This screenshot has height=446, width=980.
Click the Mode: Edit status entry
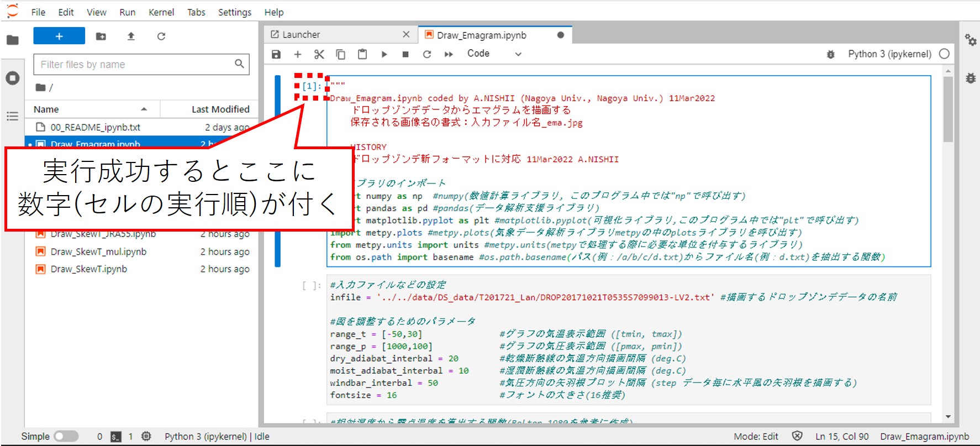click(756, 436)
